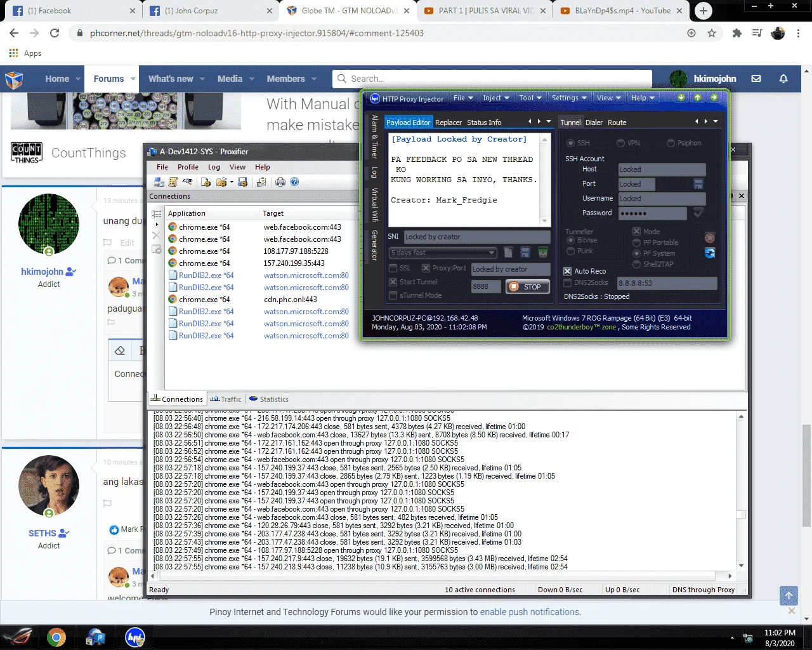
Task: Click the port field showing 8888
Action: pyautogui.click(x=486, y=286)
